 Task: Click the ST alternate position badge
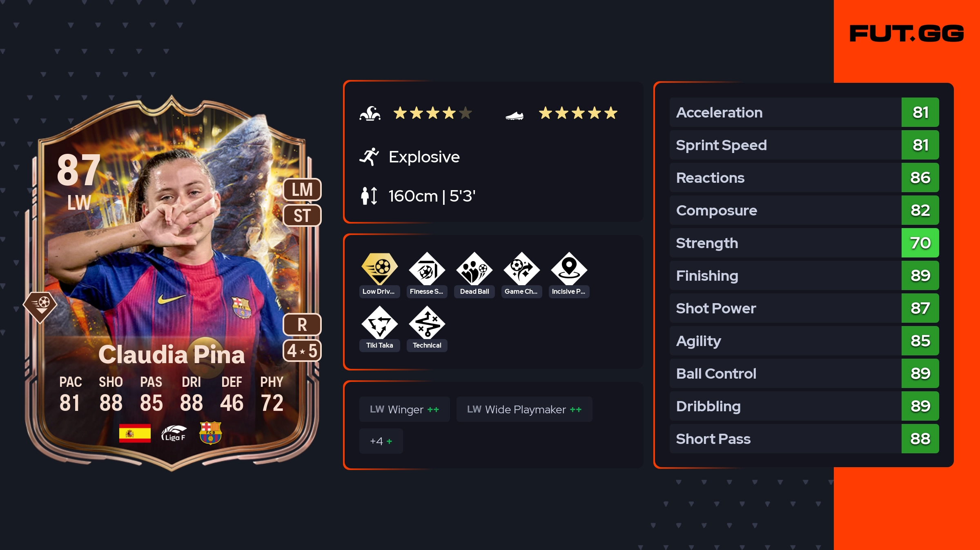(x=302, y=215)
